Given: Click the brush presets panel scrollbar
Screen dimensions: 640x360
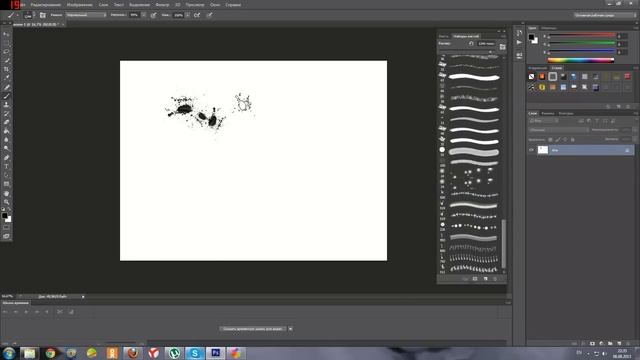Looking at the screenshot, I should 504,244.
